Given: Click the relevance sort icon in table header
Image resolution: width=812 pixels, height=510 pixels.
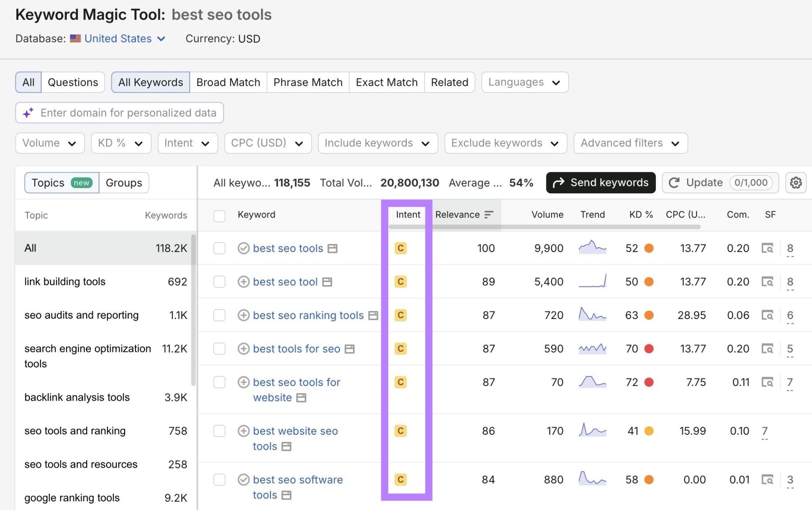Looking at the screenshot, I should click(x=489, y=214).
